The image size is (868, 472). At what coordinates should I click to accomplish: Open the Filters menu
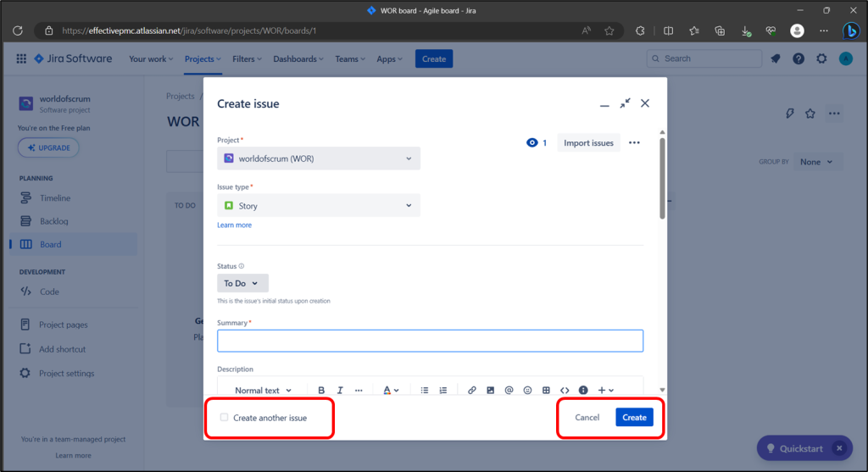click(x=247, y=58)
